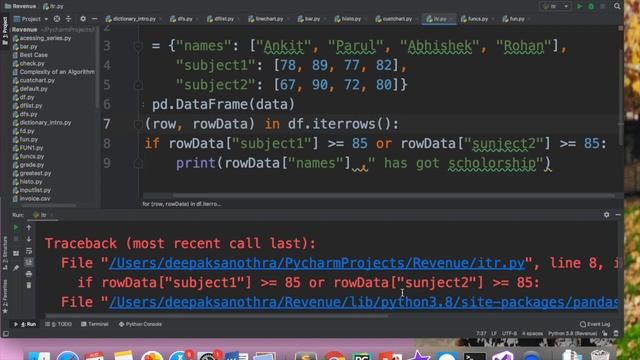Open Run panel settings gear
The width and height of the screenshot is (640, 360).
(x=607, y=215)
